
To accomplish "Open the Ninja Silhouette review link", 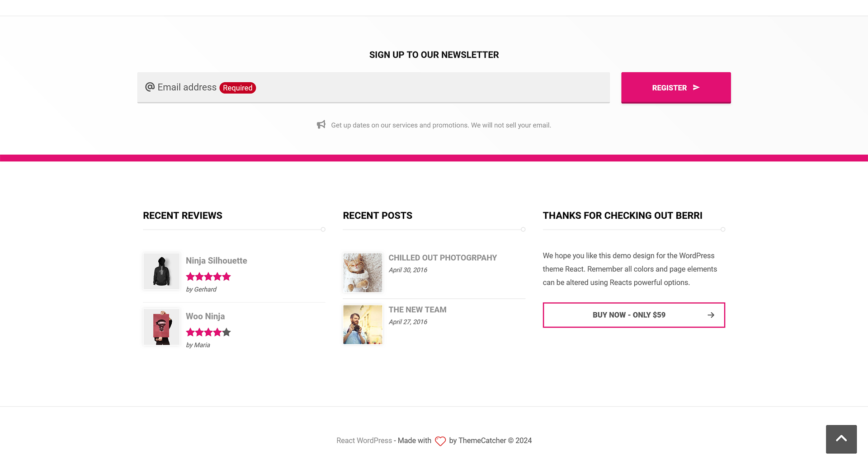I will pos(216,261).
